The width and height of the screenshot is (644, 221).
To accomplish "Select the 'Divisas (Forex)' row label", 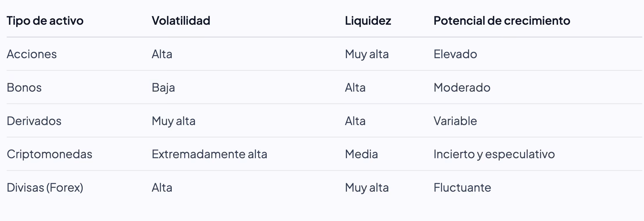I will (45, 188).
